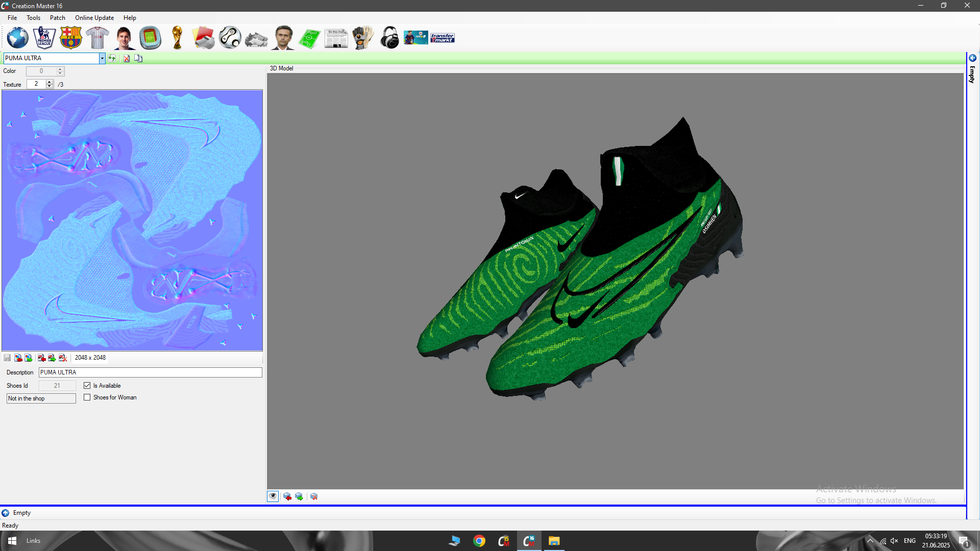Decrease the Color value stepper
Image resolution: width=980 pixels, height=551 pixels.
(x=60, y=73)
